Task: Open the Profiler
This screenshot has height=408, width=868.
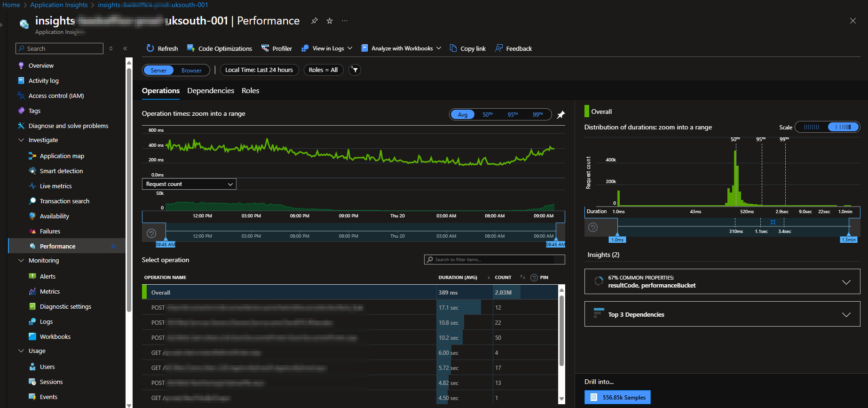Action: (x=276, y=48)
